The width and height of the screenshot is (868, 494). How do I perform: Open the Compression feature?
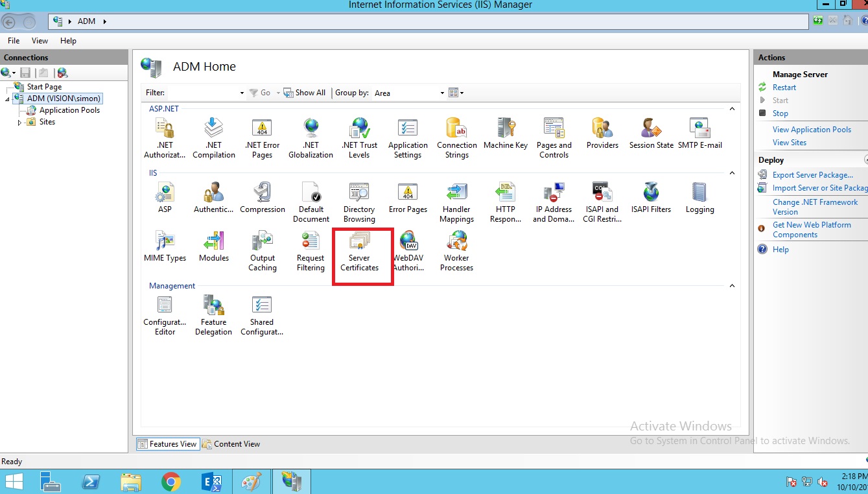(x=262, y=198)
